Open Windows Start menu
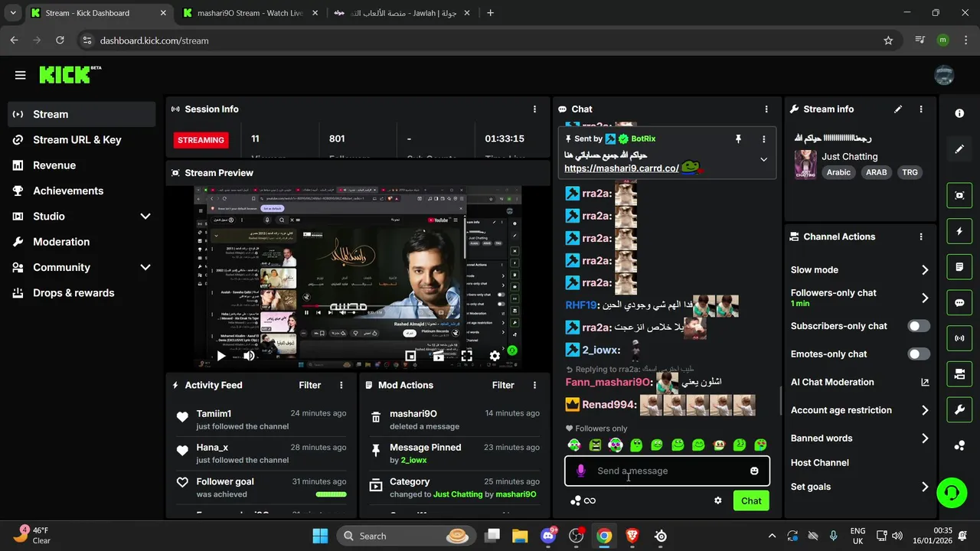Image resolution: width=980 pixels, height=551 pixels. point(320,536)
